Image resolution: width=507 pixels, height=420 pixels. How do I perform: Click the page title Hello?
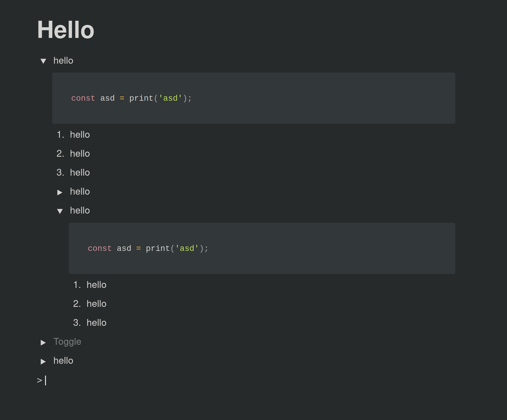point(66,30)
